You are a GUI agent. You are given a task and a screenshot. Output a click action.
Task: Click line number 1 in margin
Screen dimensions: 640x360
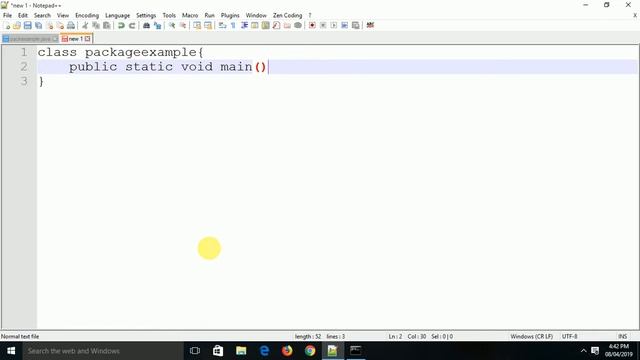pyautogui.click(x=24, y=52)
